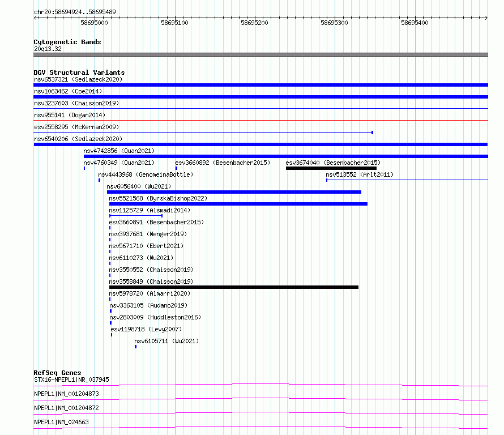Click the red nsv955141 variant line
Screen dimensions: 504x435
tap(260, 120)
